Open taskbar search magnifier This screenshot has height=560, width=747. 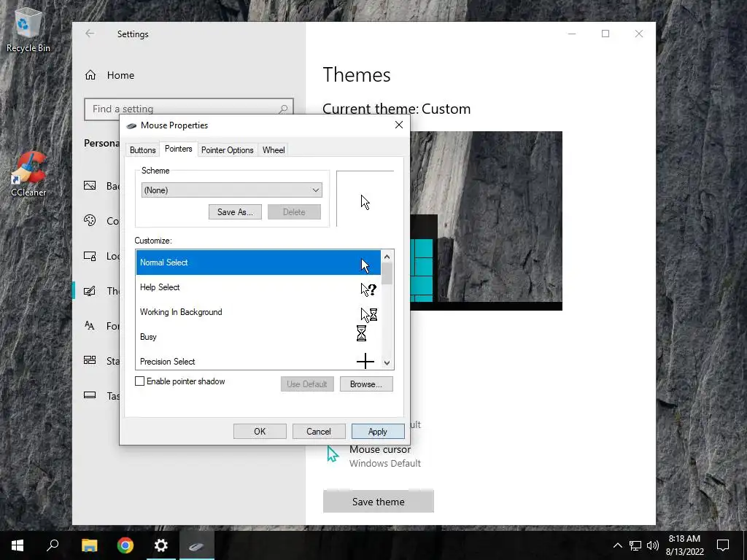pyautogui.click(x=53, y=545)
